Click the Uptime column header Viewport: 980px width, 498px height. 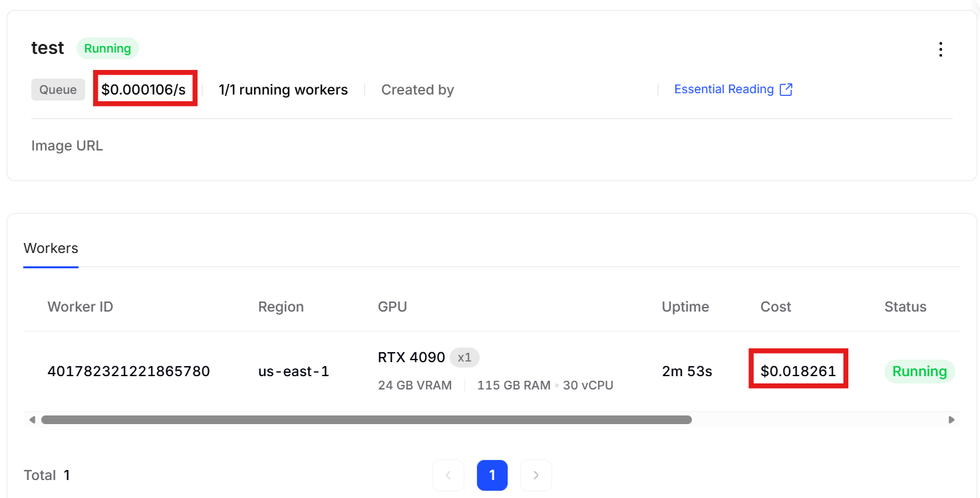click(685, 307)
